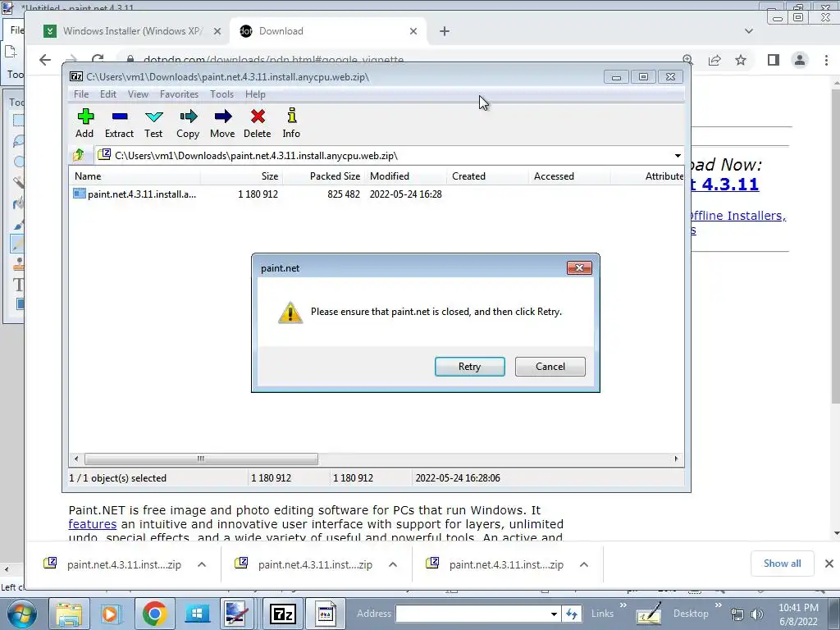This screenshot has width=840, height=630.
Task: Click the Extract icon in 7-Zip
Action: pos(119,124)
